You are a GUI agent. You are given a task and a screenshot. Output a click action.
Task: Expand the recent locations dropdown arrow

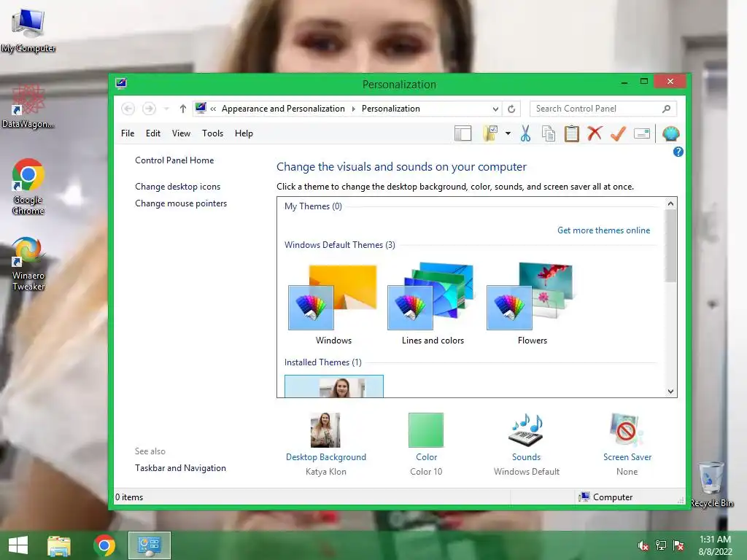pos(166,109)
